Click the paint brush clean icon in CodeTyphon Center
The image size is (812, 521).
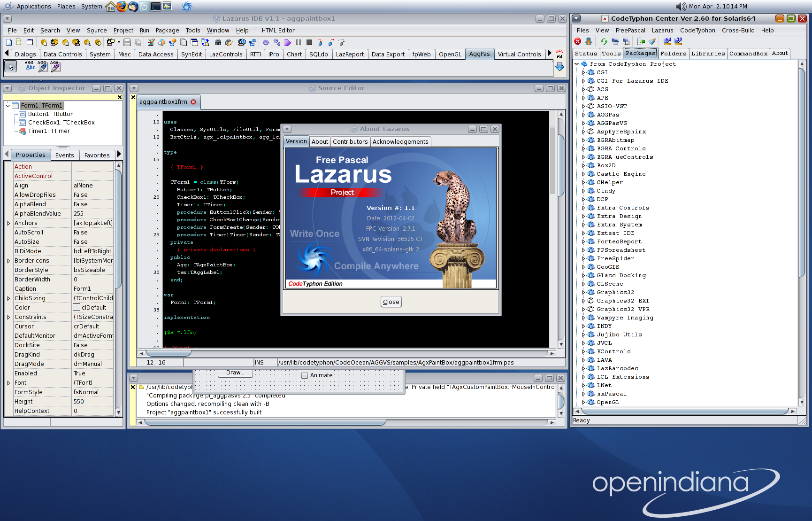pyautogui.click(x=652, y=41)
